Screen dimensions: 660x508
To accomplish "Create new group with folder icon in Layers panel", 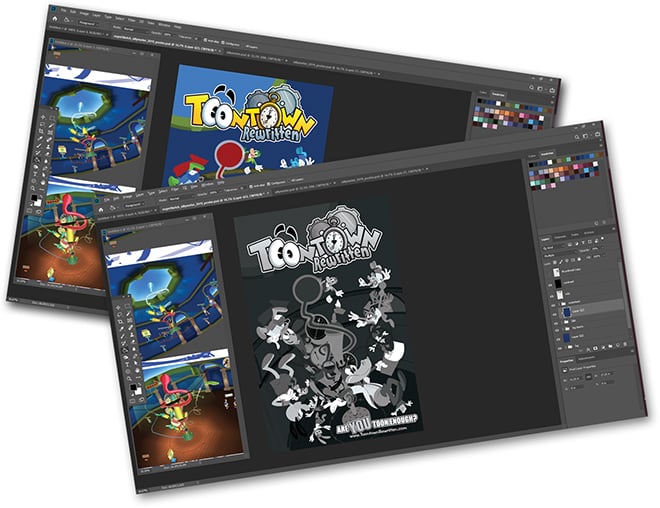I will (610, 346).
